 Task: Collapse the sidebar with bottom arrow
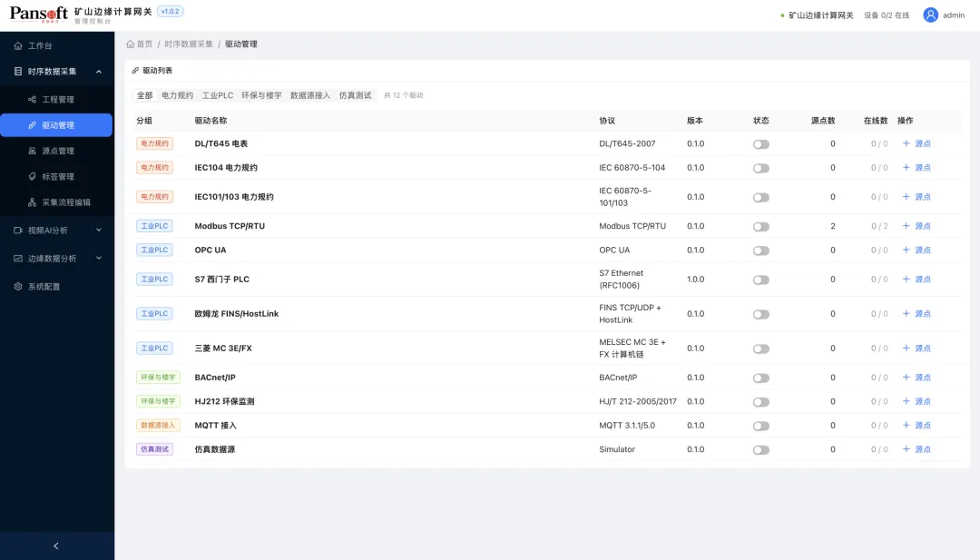(x=56, y=545)
